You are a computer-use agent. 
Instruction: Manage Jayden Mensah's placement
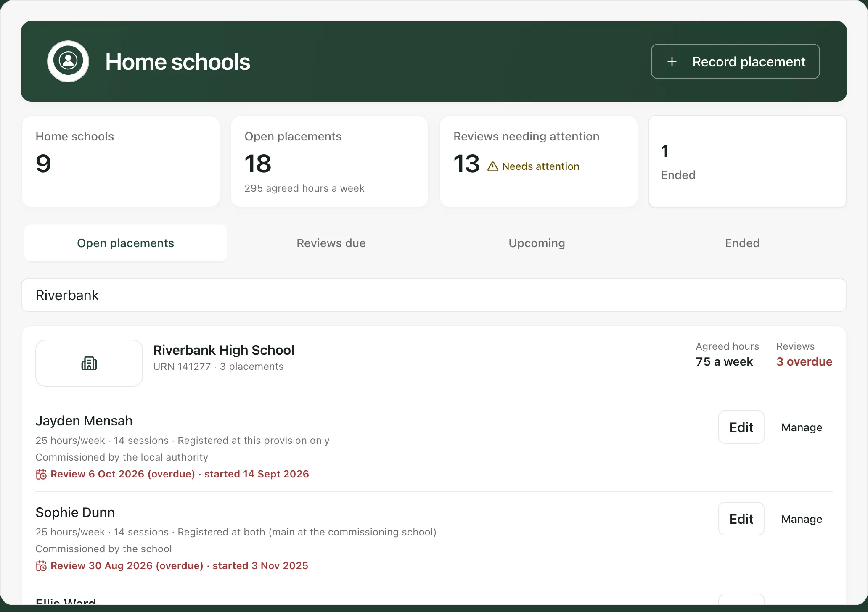pos(802,427)
